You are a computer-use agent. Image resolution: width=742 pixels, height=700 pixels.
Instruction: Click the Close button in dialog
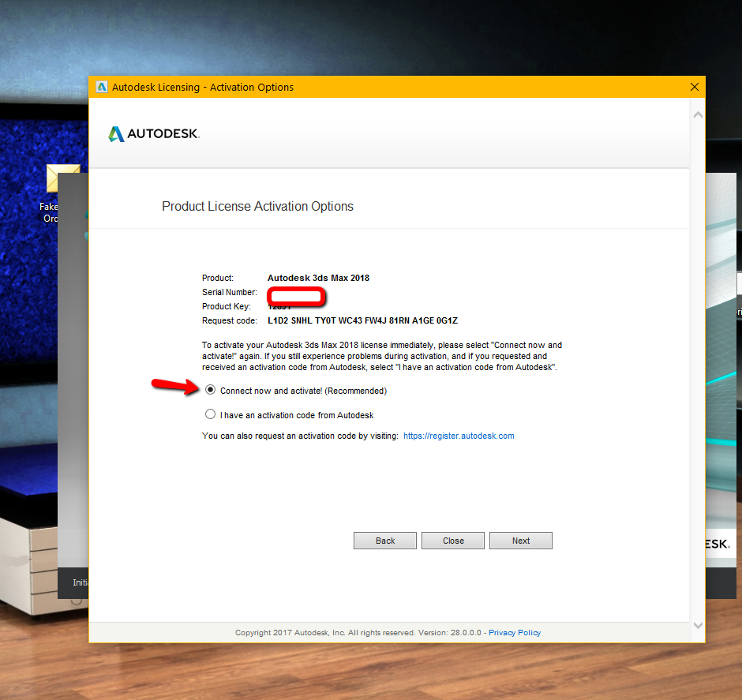[x=453, y=541]
